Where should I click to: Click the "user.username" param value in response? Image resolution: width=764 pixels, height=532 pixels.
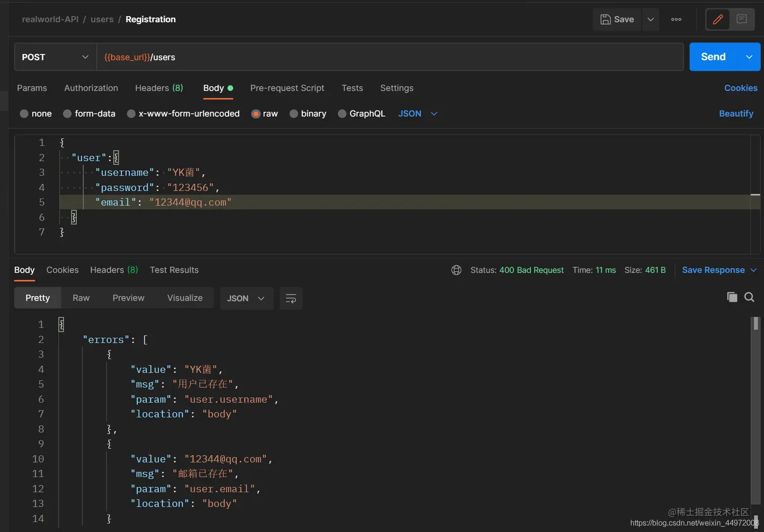(229, 400)
